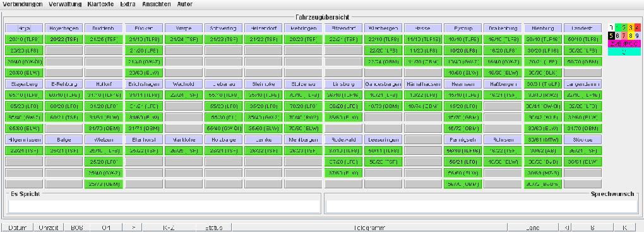The width and height of the screenshot is (644, 232).
Task: Select vehicle 30/10 (TLF16) under Nienburg
Action: (543, 39)
